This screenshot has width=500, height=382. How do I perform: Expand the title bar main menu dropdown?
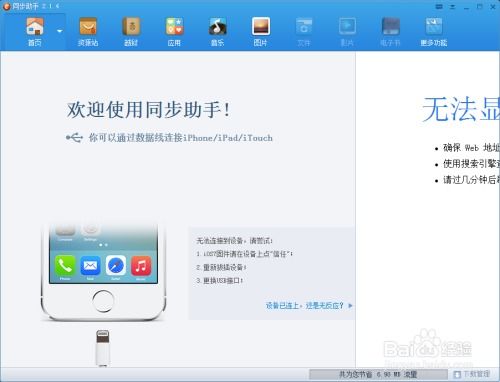point(452,6)
